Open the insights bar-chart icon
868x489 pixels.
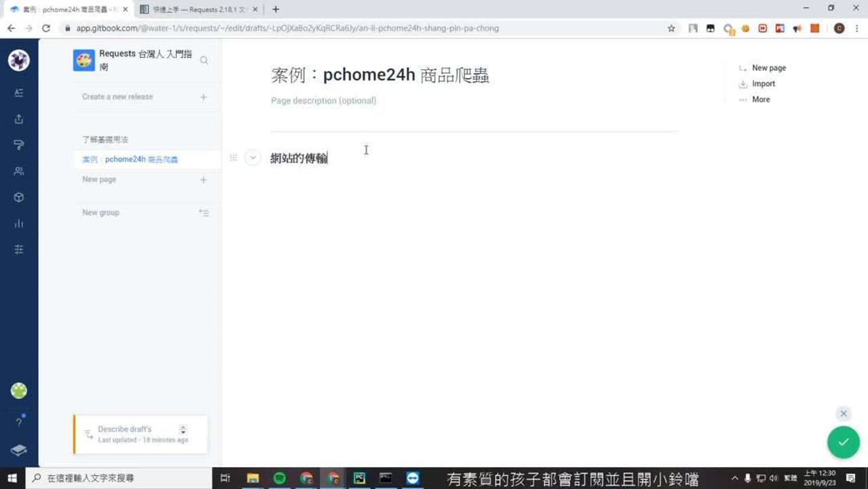[x=18, y=224]
